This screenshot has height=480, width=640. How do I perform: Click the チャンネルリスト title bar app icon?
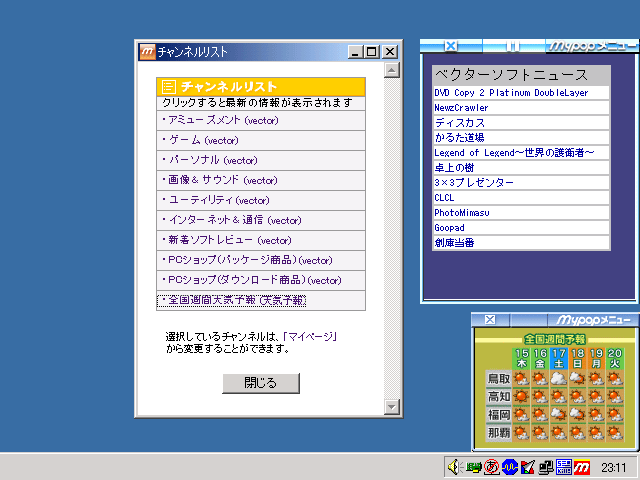click(147, 52)
